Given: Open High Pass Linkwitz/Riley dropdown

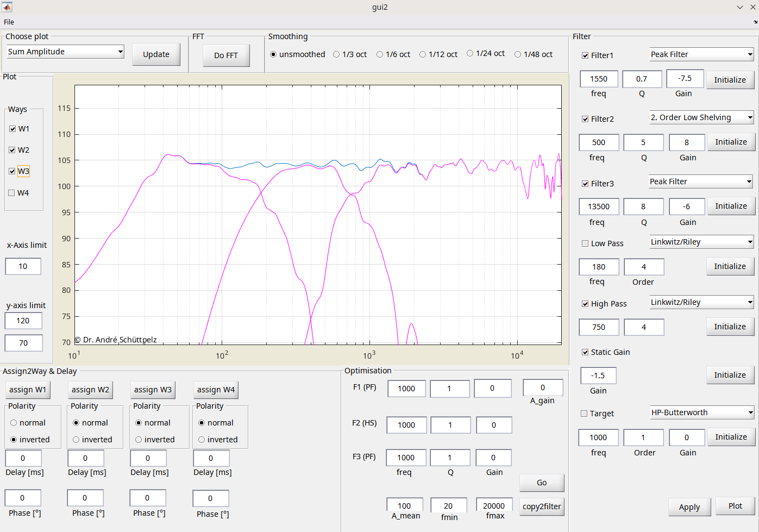Looking at the screenshot, I should (701, 302).
